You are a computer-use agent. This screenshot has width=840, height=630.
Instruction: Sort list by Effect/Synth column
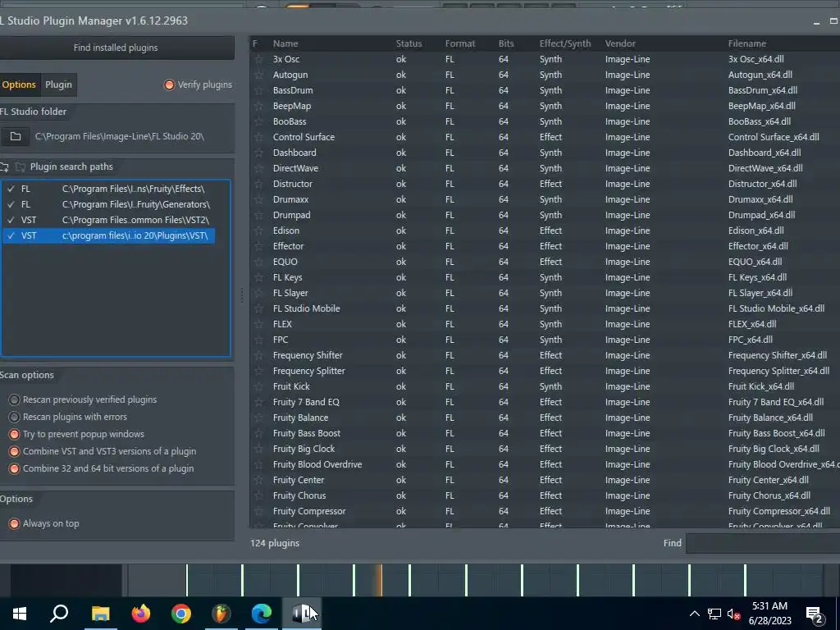(565, 44)
